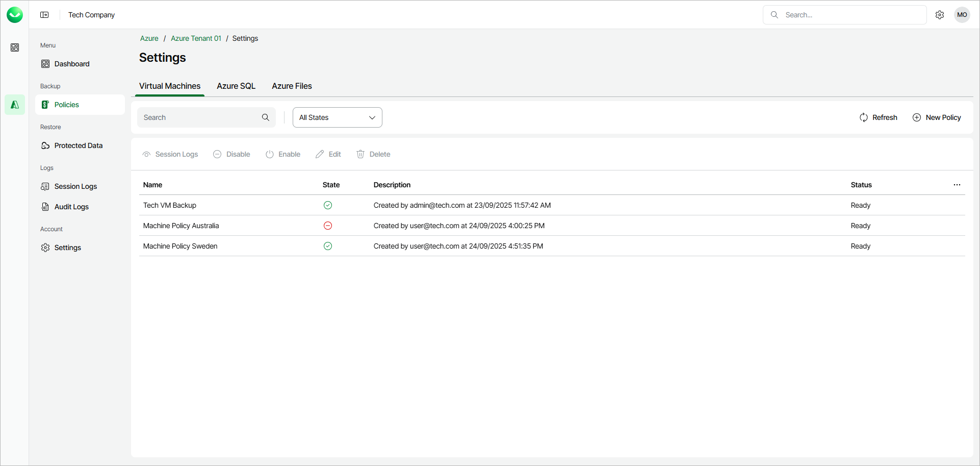This screenshot has height=466, width=980.
Task: Click the Refresh button
Action: click(878, 117)
